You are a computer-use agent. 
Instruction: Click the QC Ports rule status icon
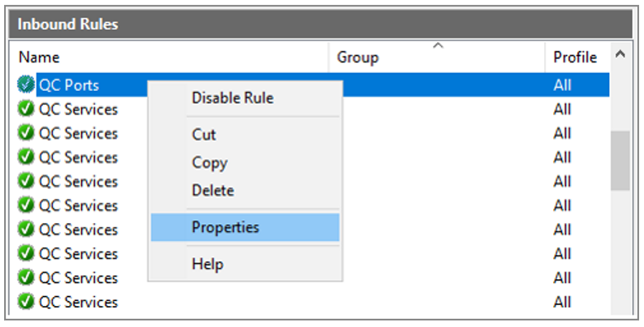click(26, 84)
